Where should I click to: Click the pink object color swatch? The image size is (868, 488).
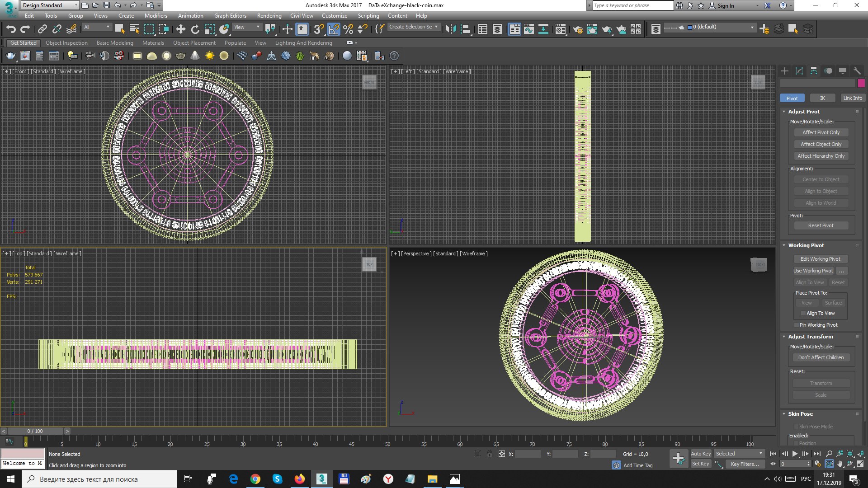point(861,83)
